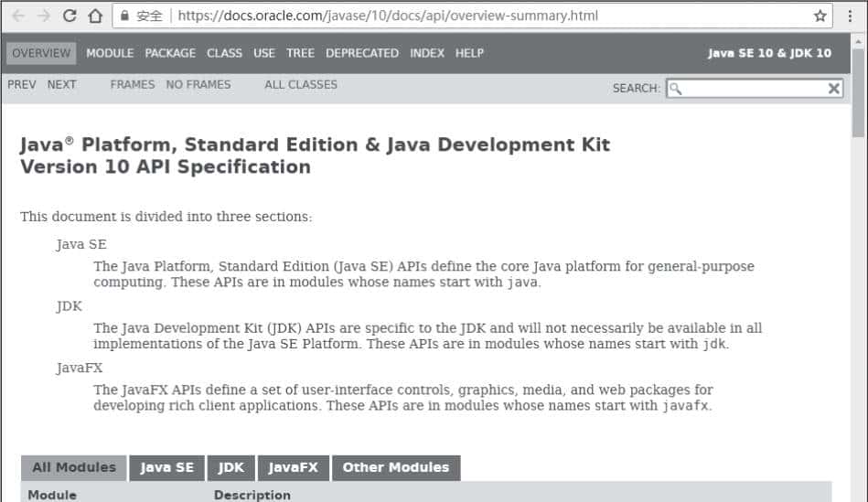This screenshot has height=502, width=868.
Task: Open the INDEX navigation item
Action: click(x=427, y=53)
